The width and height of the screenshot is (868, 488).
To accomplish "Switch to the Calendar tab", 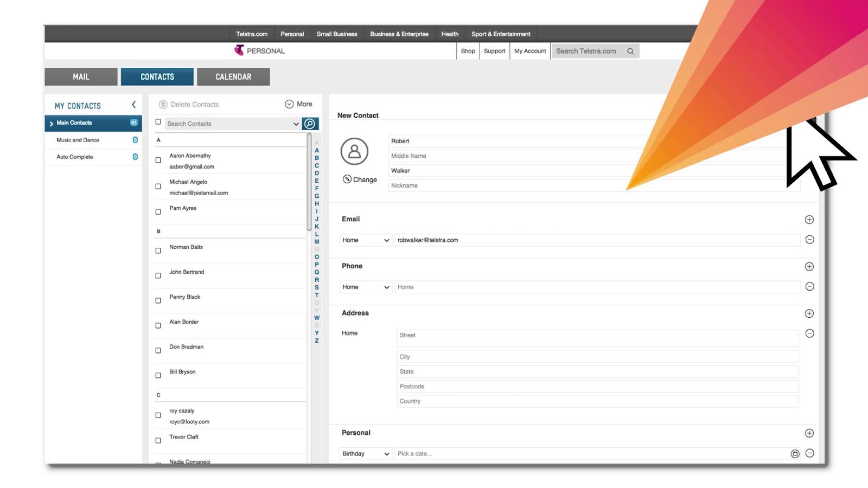I will coord(233,76).
